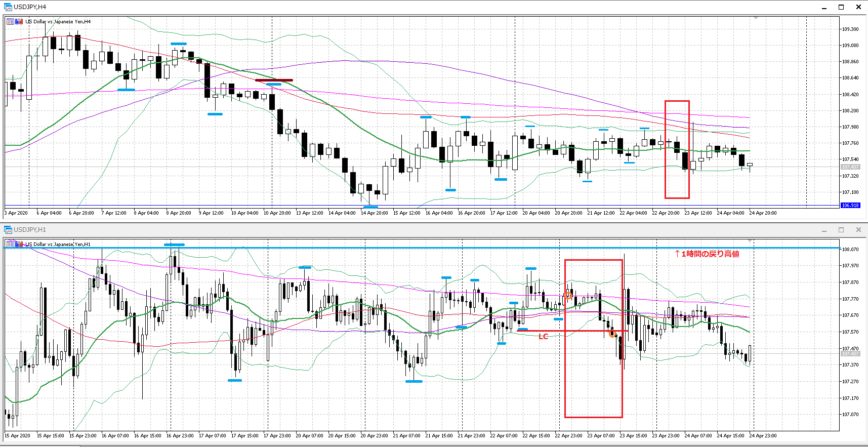The image size is (868, 447).
Task: Select the USDJPY,H4 window title text
Action: click(30, 7)
